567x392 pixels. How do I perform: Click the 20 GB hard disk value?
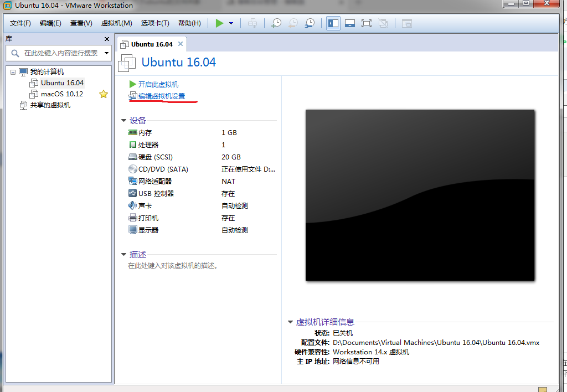(231, 157)
